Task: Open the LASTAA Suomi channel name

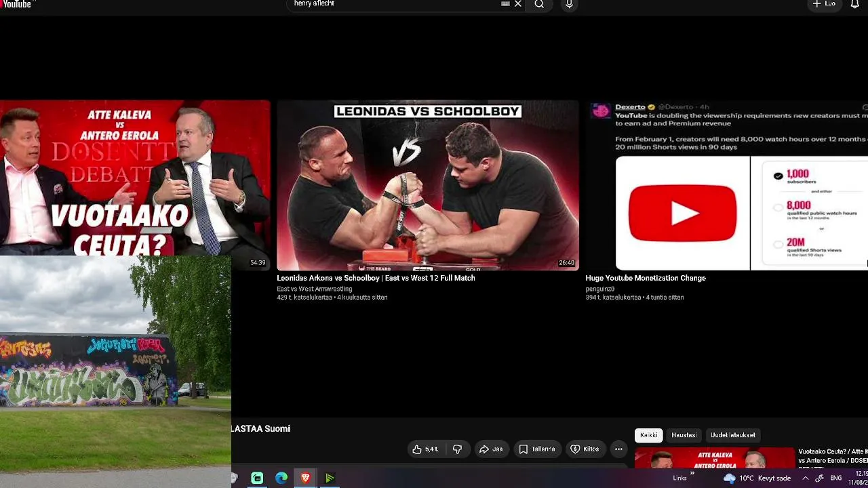Action: (x=260, y=428)
